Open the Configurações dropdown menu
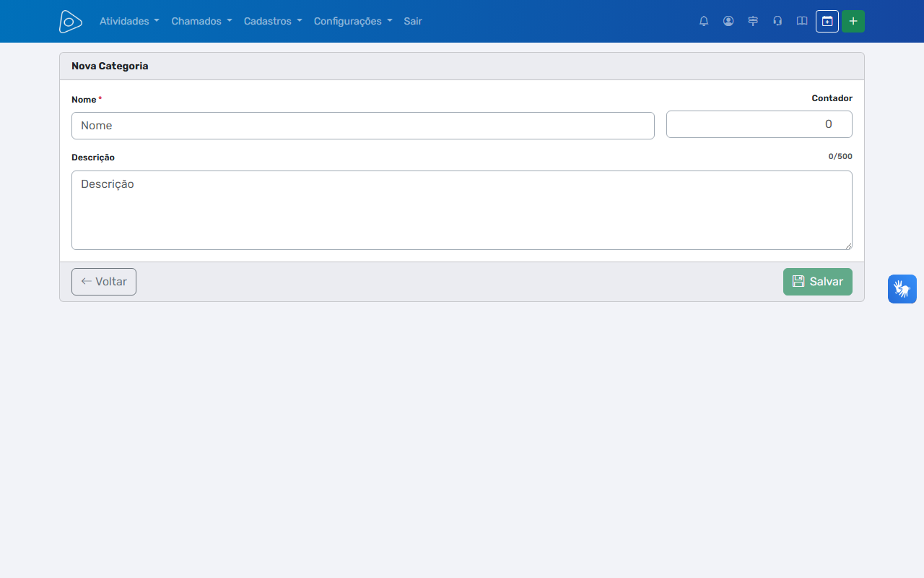 353,21
